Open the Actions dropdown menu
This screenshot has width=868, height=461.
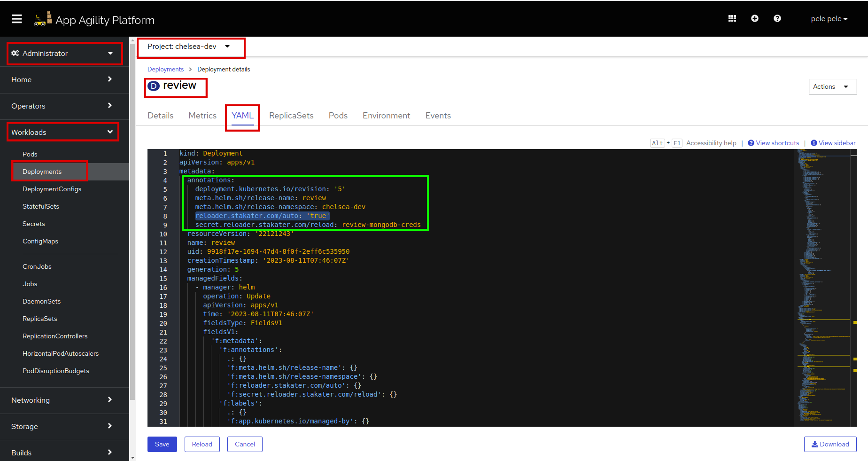pos(832,86)
